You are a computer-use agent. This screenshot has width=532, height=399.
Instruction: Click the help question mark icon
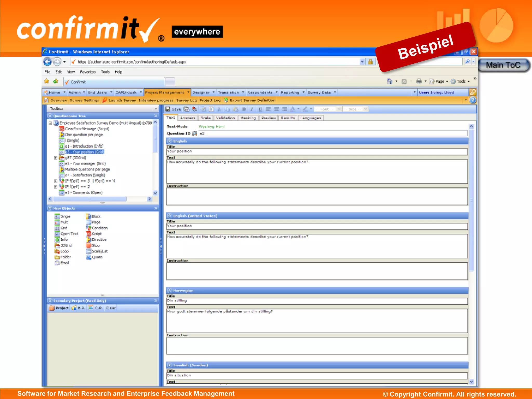click(473, 100)
